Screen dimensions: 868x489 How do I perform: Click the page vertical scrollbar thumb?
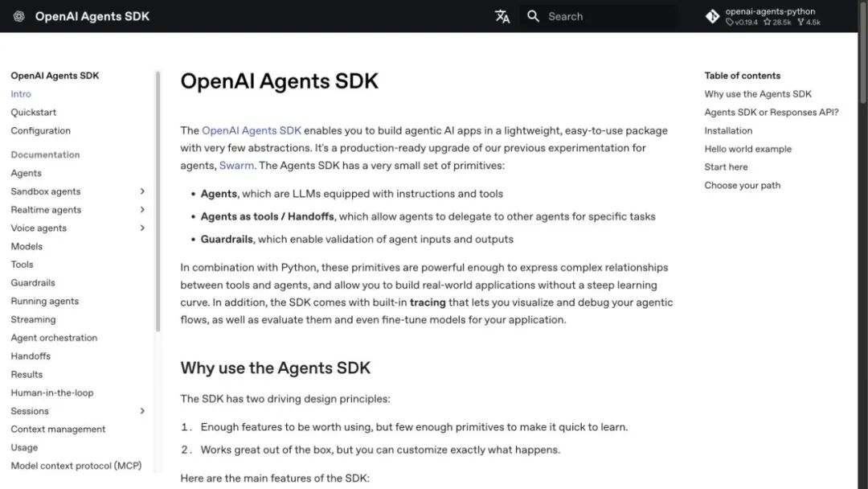tap(863, 52)
